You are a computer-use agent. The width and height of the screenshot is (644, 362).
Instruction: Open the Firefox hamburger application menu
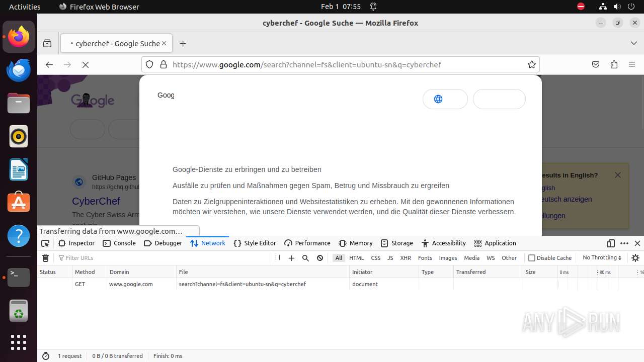coord(632,64)
